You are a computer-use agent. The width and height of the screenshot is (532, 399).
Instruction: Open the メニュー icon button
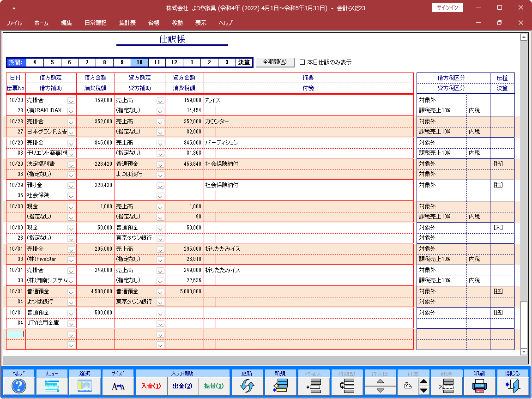point(52,386)
